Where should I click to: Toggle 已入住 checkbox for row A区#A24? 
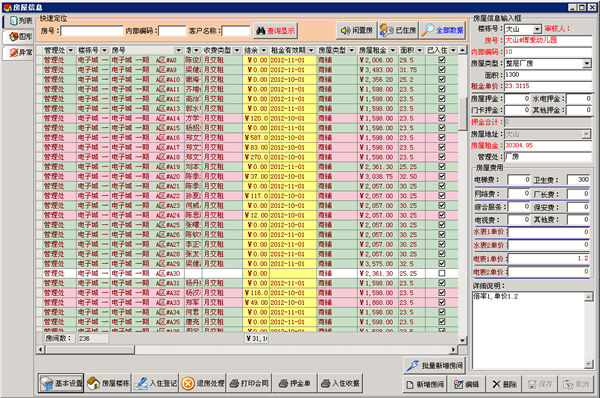pyautogui.click(x=442, y=215)
